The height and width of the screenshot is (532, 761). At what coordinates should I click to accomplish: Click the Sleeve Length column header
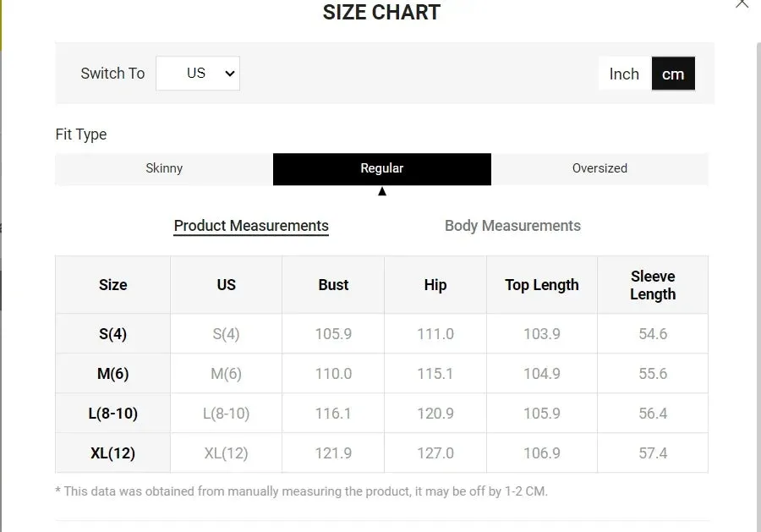pyautogui.click(x=653, y=285)
